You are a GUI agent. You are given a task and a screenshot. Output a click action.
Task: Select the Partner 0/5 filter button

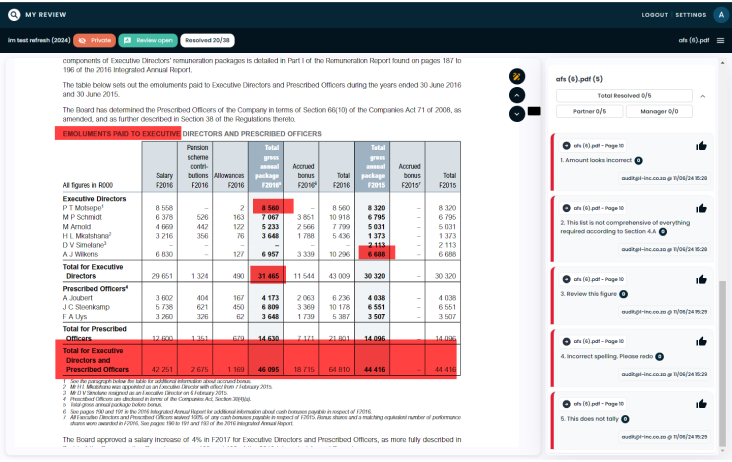pos(589,111)
